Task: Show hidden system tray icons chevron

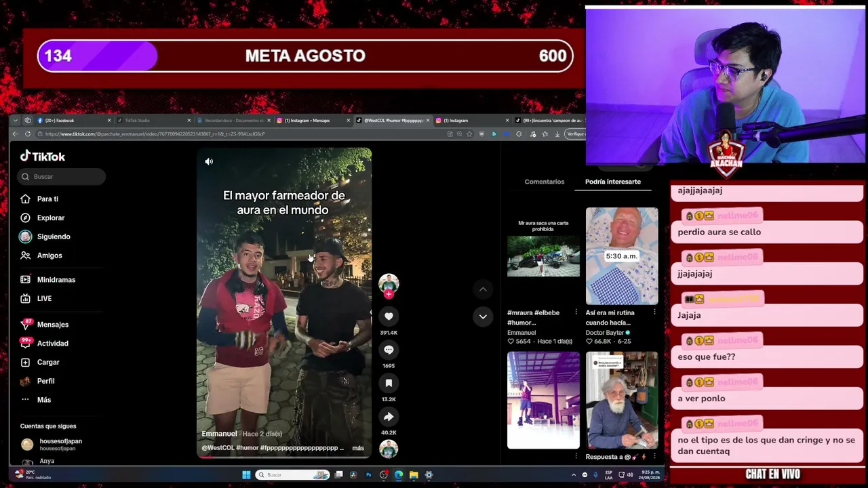Action: click(x=574, y=475)
